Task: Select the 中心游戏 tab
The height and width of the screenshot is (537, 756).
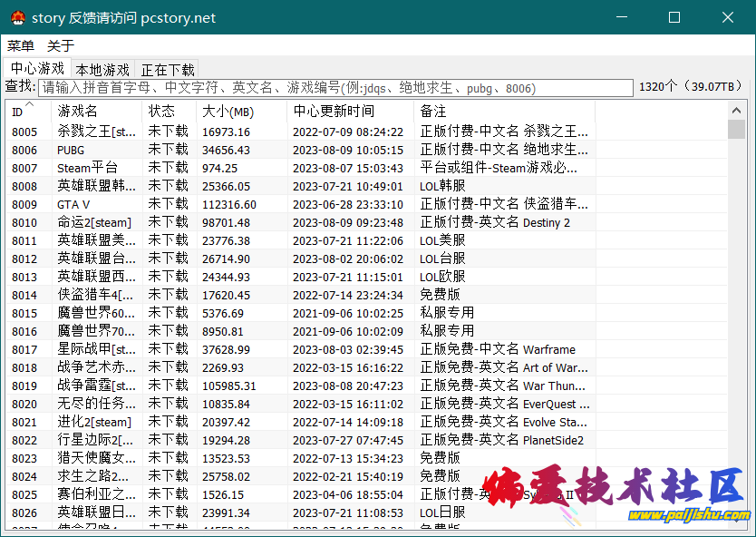Action: click(x=37, y=68)
